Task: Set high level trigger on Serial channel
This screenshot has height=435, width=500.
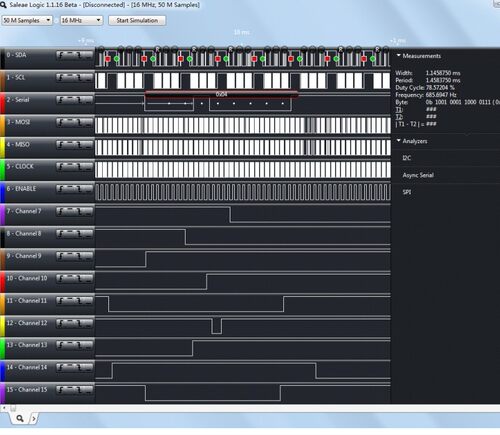Action: coord(70,100)
